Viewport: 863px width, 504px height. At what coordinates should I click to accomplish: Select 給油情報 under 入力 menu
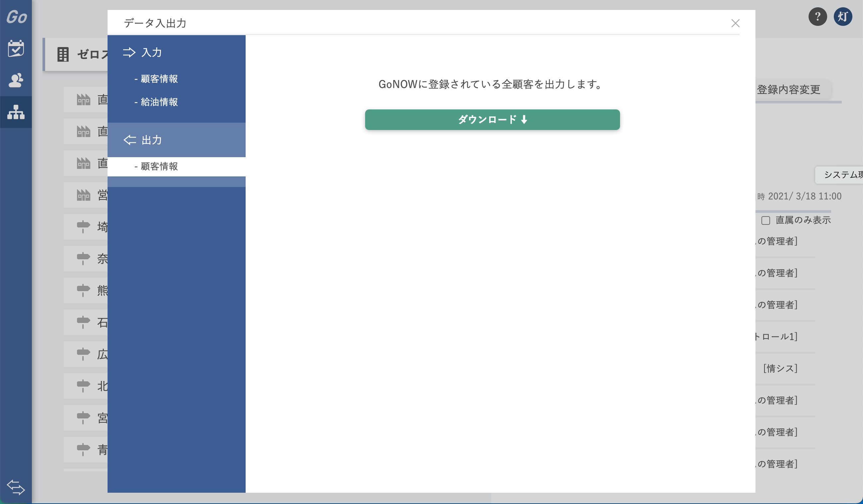(159, 102)
